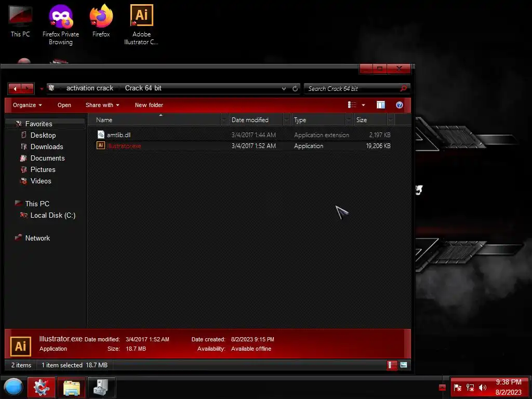This screenshot has width=532, height=399.
Task: Go forward with the Explorer forward arrow
Action: point(28,88)
